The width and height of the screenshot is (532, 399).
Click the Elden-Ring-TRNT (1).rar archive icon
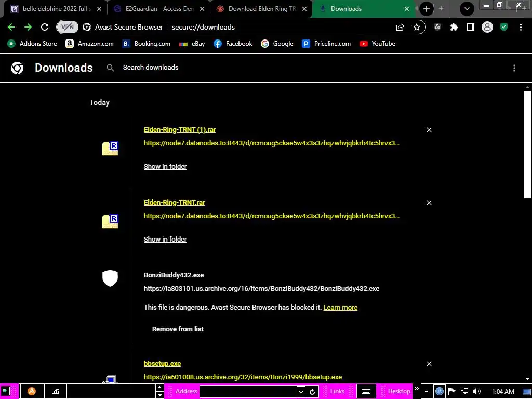pyautogui.click(x=110, y=149)
